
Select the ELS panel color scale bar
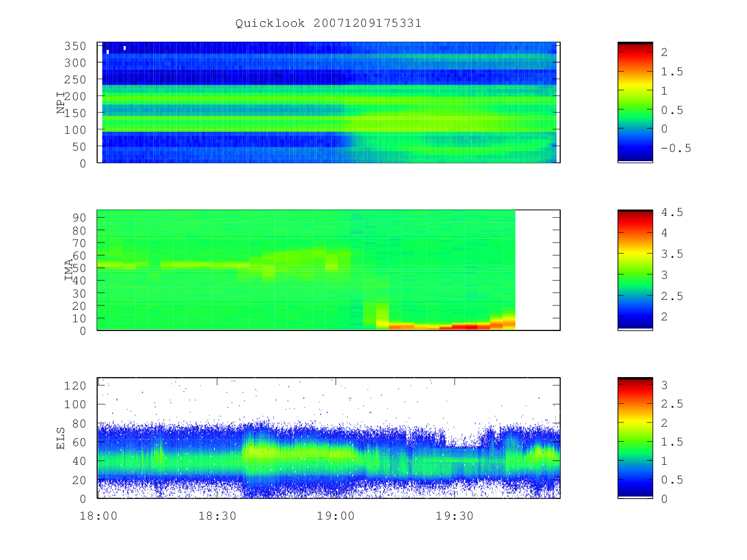635,437
